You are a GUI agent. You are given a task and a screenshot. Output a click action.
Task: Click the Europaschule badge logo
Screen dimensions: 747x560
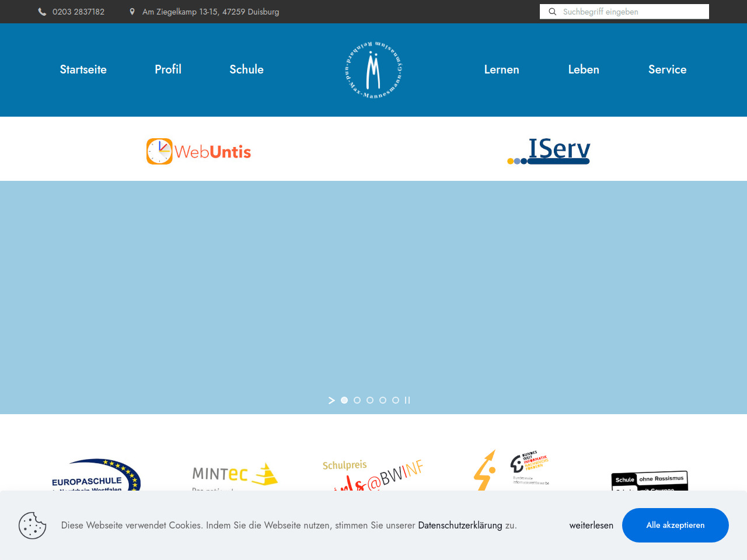pos(96,475)
